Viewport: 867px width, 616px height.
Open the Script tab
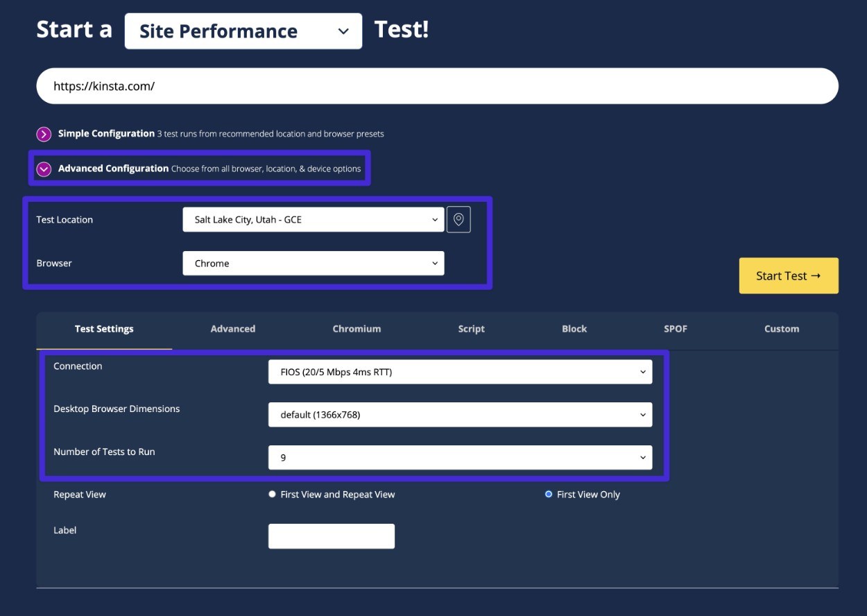pyautogui.click(x=471, y=329)
